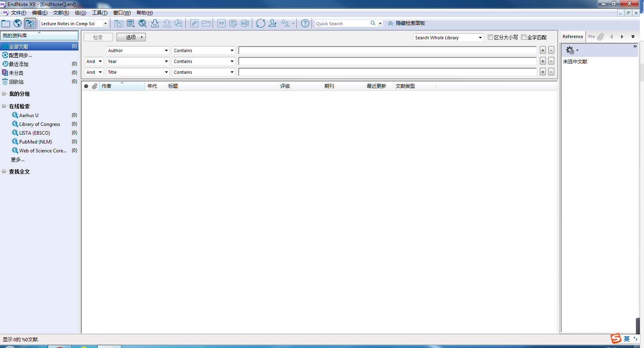Image resolution: width=644 pixels, height=348 pixels.
Task: Open 回收站 trash group
Action: (16, 82)
